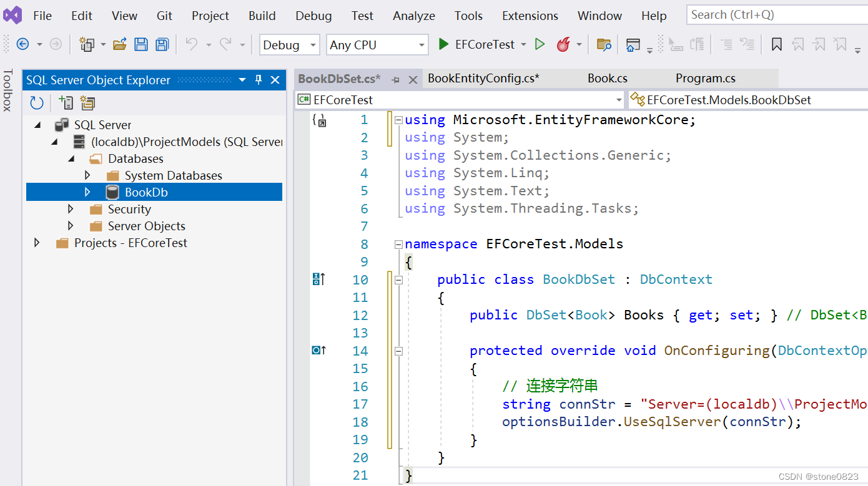Image resolution: width=868 pixels, height=486 pixels.
Task: Close the SQL Server Object Explorer panel
Action: tap(275, 80)
